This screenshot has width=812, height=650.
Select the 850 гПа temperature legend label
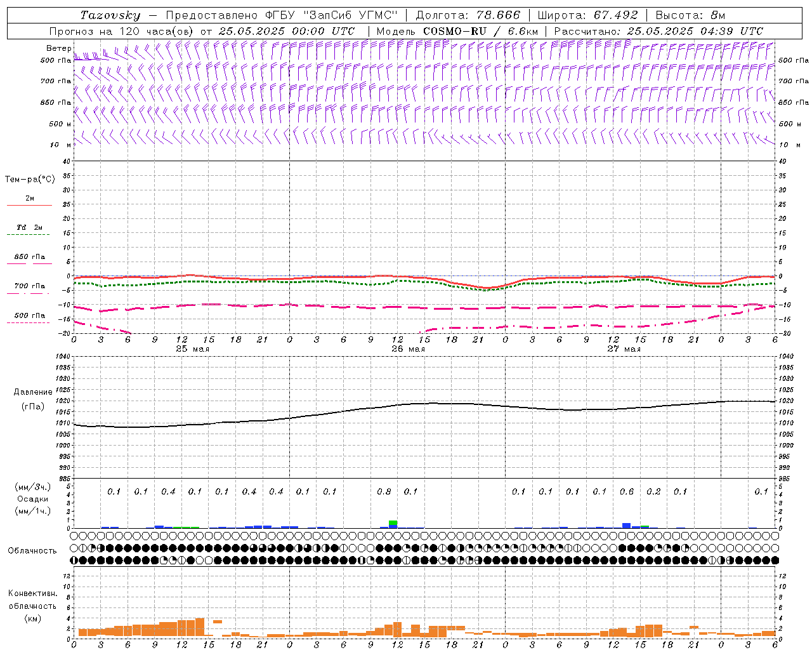pyautogui.click(x=30, y=257)
